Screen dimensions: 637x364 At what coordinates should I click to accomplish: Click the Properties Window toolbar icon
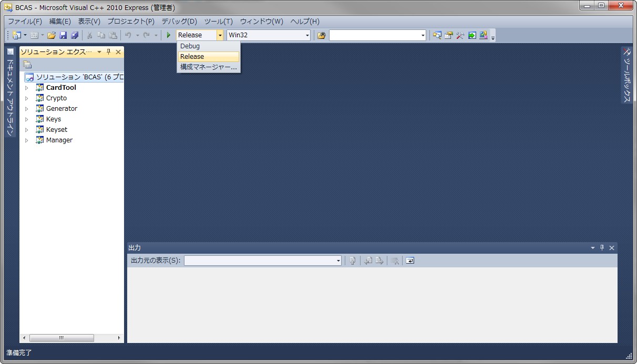tap(448, 35)
